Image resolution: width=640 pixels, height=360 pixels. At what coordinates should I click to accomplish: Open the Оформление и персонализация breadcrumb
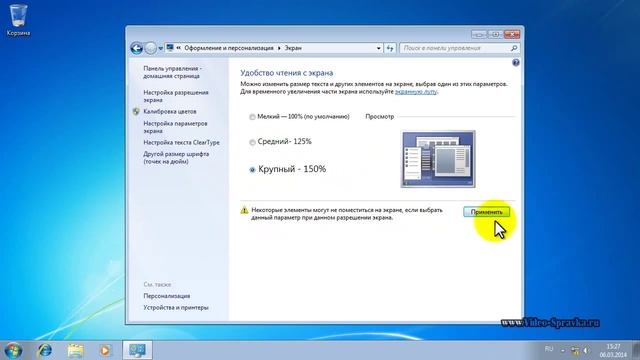tap(229, 48)
